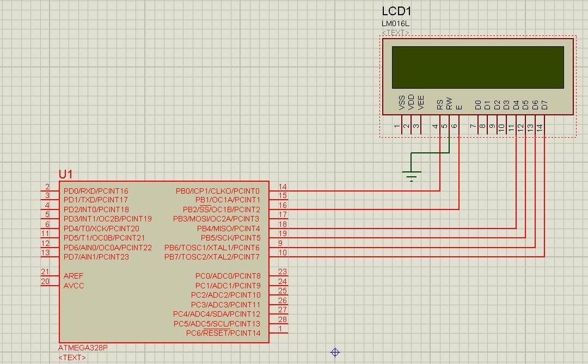Select pin number 2 next to PD0
The height and width of the screenshot is (364, 588).
[x=47, y=186]
